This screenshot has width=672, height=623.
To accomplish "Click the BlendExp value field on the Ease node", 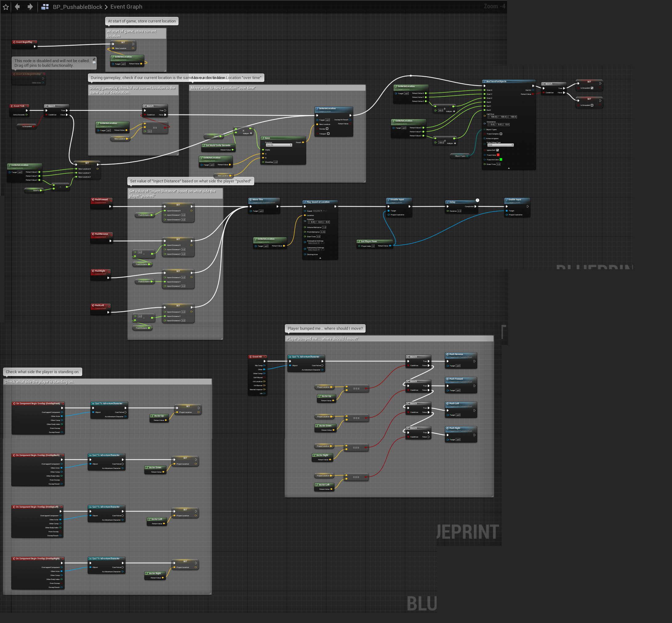I will point(276,162).
